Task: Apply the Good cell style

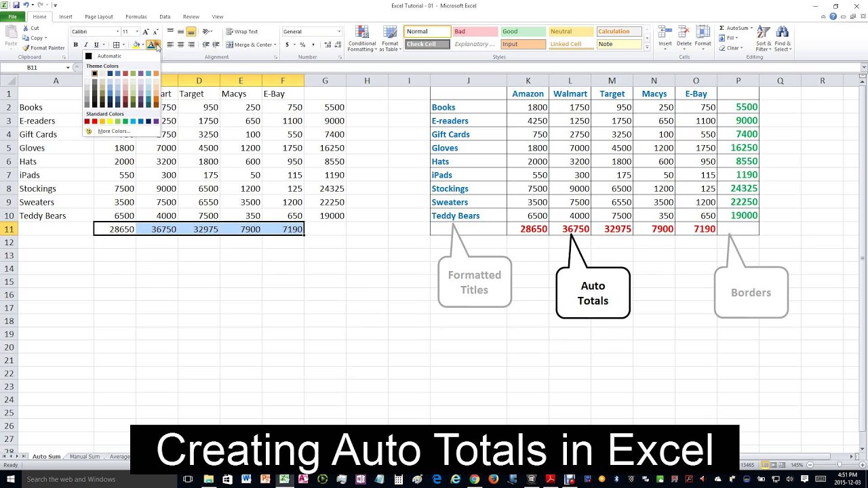Action: click(523, 31)
